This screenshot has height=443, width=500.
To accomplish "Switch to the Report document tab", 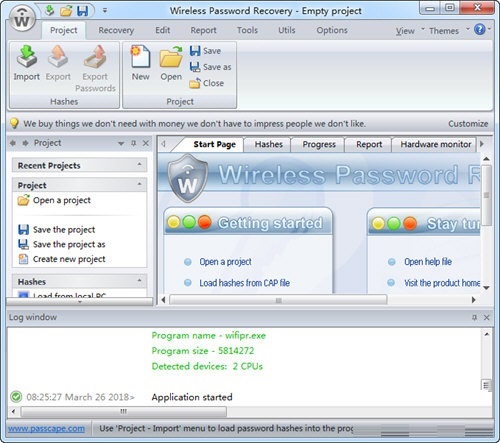I will (x=369, y=144).
